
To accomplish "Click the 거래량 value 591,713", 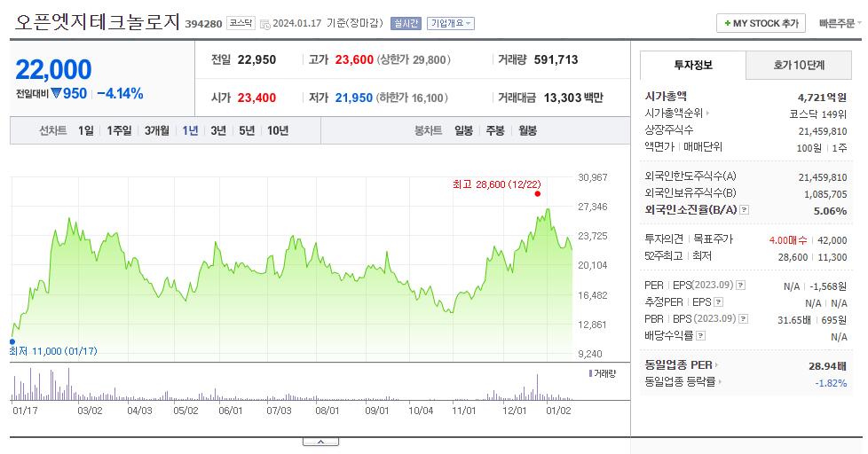I will tap(556, 59).
